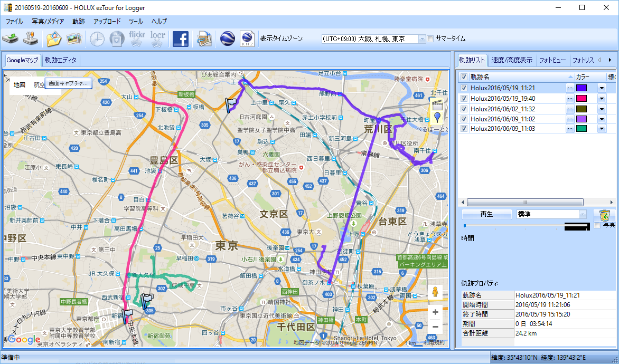Open track in Google Earth globe icon
619x364 pixels.
228,39
